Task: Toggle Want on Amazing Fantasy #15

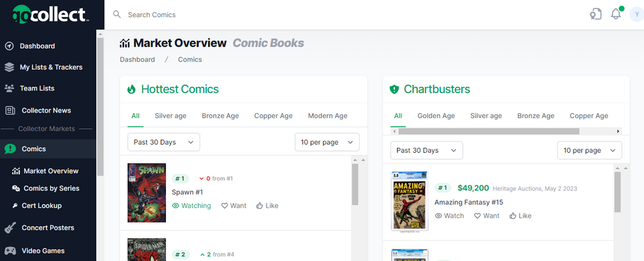Action: coord(487,216)
